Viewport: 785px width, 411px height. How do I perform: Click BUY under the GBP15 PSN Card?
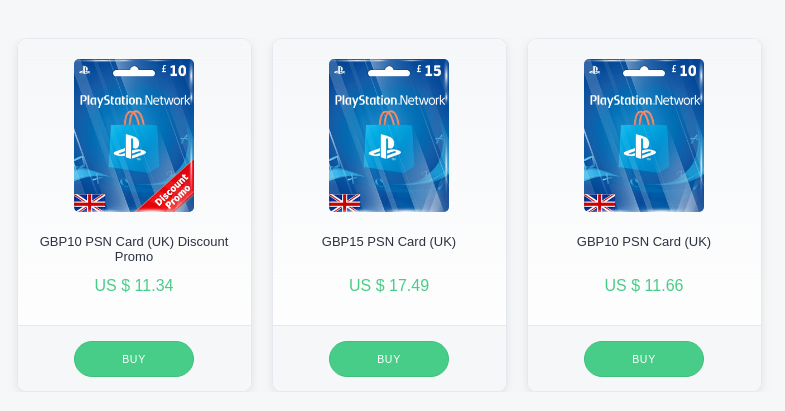point(389,359)
